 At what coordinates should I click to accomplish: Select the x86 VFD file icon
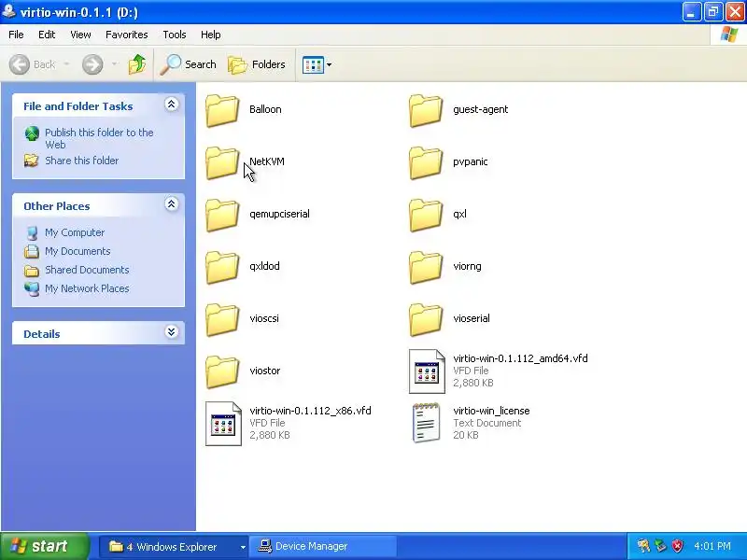[223, 424]
